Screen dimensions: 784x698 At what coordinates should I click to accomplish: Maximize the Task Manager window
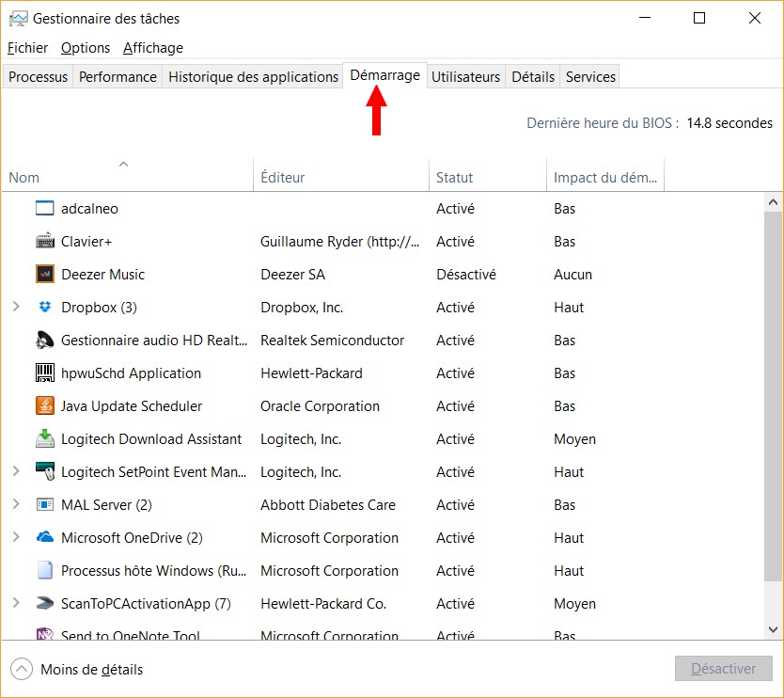point(699,18)
